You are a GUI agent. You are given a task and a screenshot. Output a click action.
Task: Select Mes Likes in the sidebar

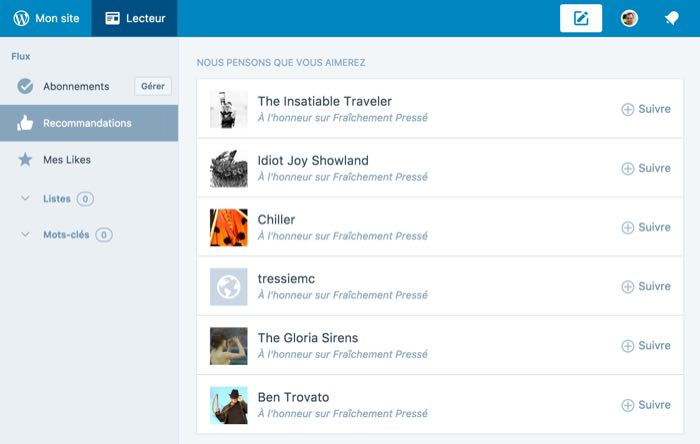tap(66, 159)
